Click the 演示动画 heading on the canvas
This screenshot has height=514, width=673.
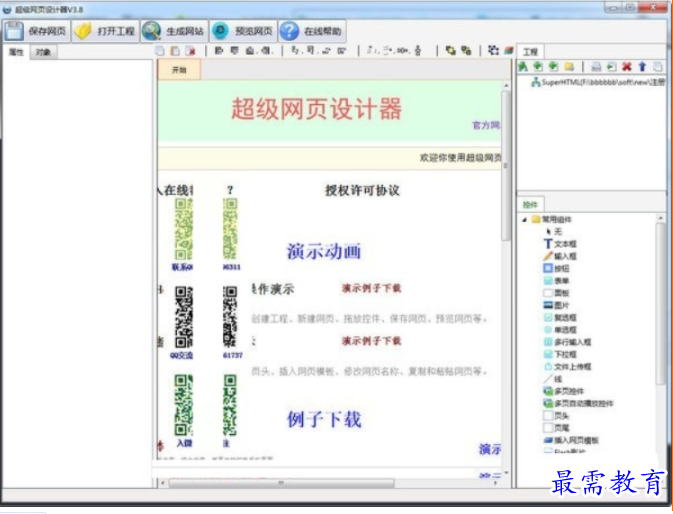click(324, 251)
